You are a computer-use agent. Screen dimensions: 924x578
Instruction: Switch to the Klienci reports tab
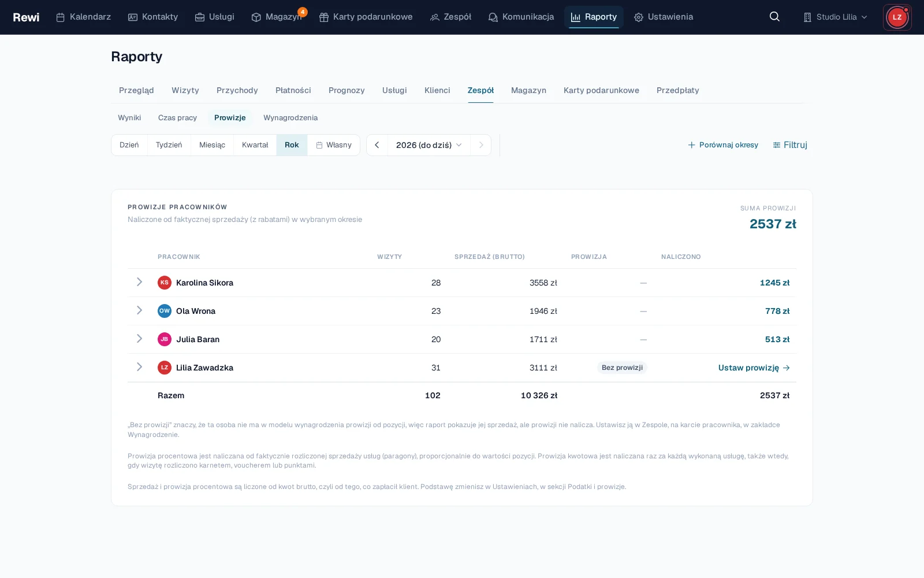[x=437, y=90]
